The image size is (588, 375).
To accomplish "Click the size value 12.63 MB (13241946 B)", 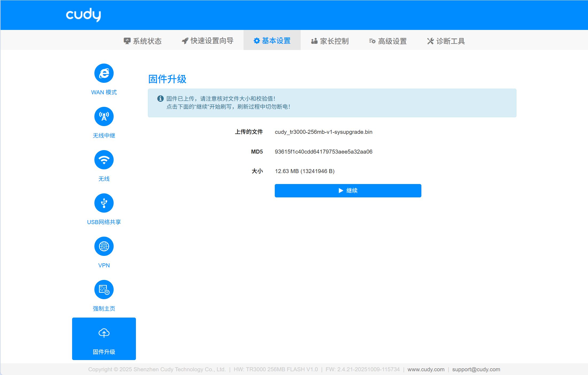I will click(x=305, y=171).
